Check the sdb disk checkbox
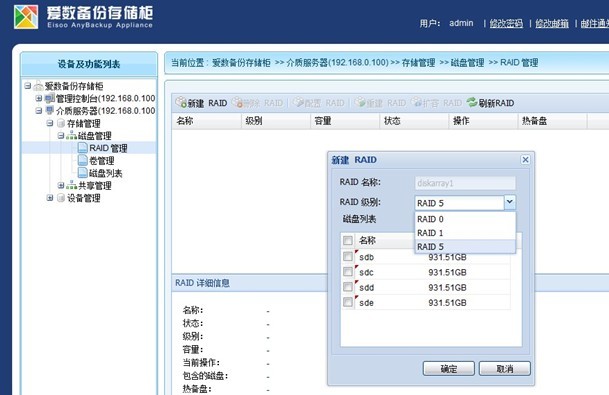This screenshot has height=395, width=609. pyautogui.click(x=348, y=256)
